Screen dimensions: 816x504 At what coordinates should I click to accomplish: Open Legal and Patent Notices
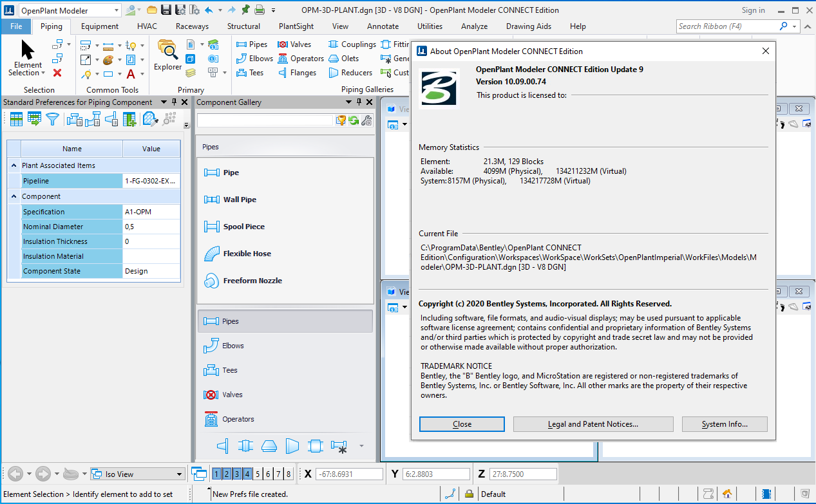coord(593,424)
